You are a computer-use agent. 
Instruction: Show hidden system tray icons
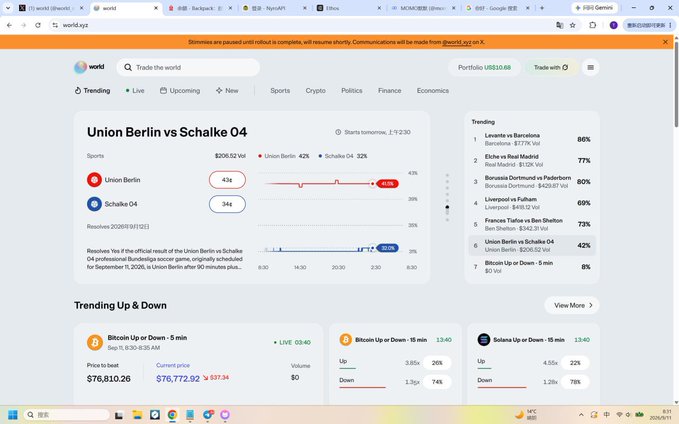581,414
